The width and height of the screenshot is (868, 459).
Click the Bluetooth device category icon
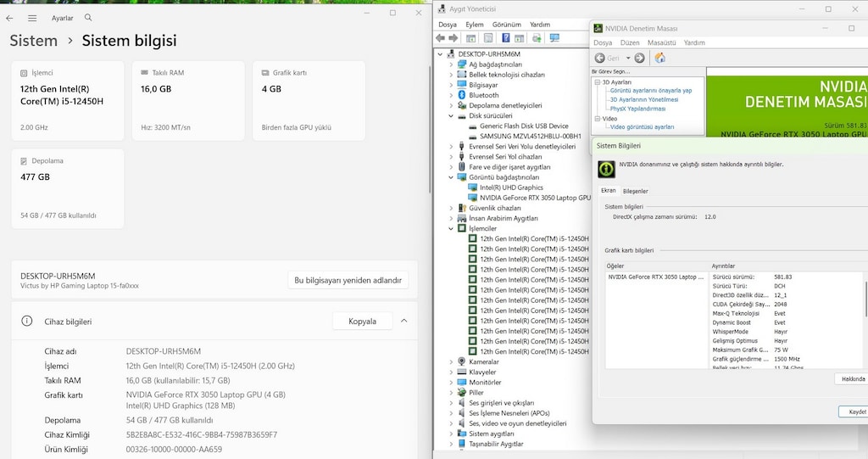pyautogui.click(x=462, y=95)
